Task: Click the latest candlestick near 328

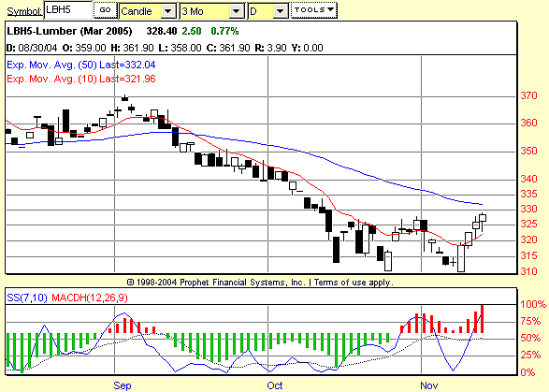Action: point(483,218)
